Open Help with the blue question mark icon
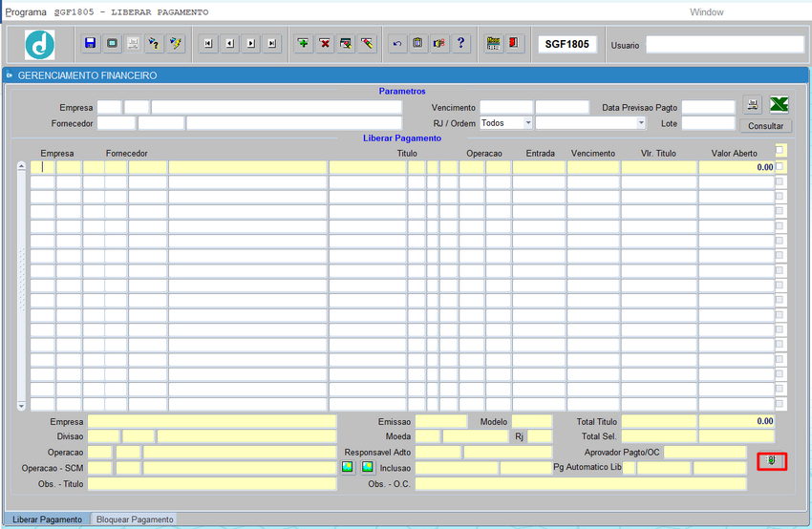 click(x=460, y=44)
